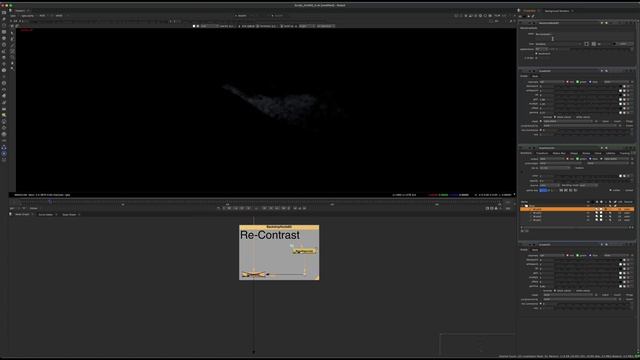
Task: Toggle green channel in second Grade panel
Action: click(578, 256)
